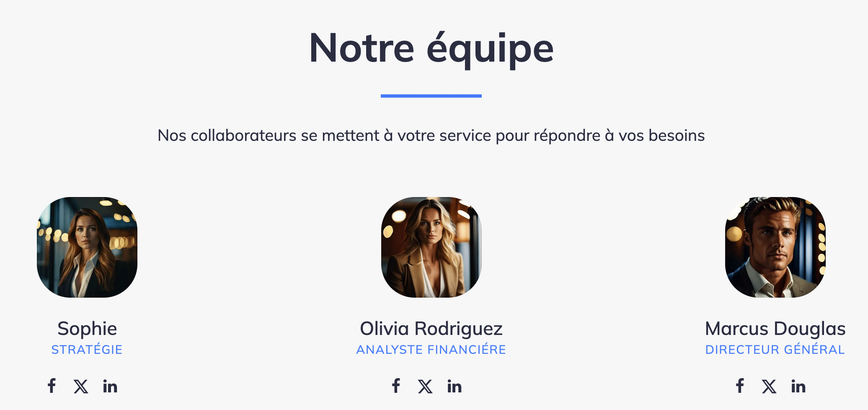Select the name Marcus Douglas
This screenshot has width=868, height=410.
click(x=775, y=329)
